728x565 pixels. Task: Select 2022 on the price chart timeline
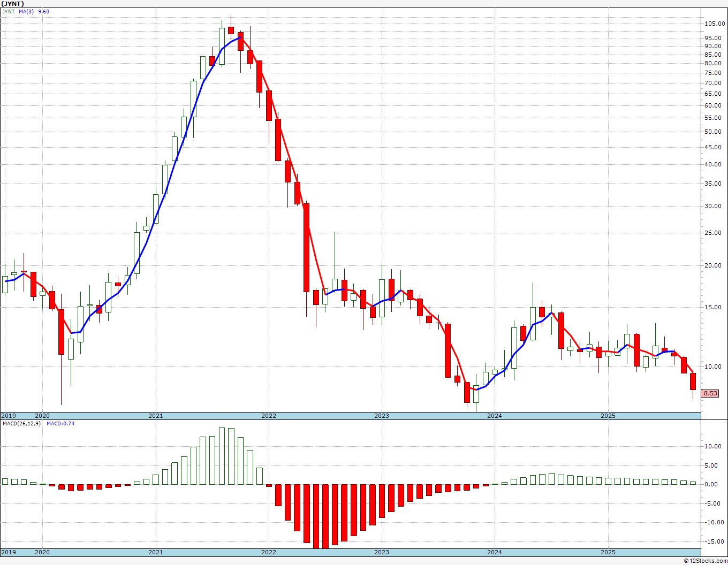click(x=268, y=416)
